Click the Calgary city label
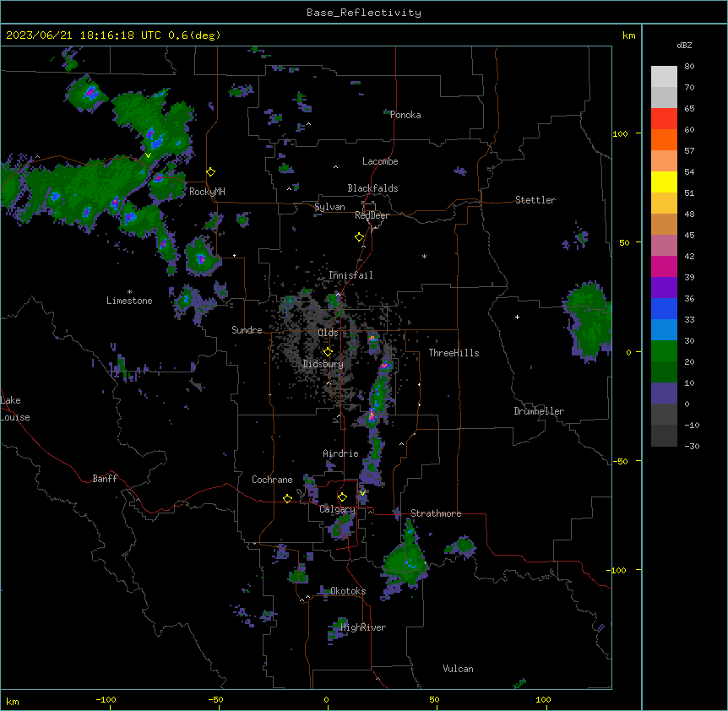Viewport: 728px width, 711px height. pos(337,509)
